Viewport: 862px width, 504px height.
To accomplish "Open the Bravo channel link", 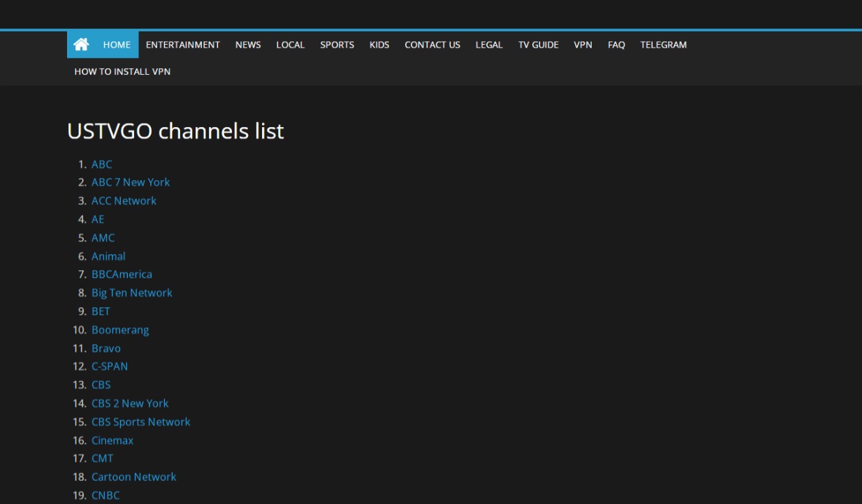I will 106,348.
